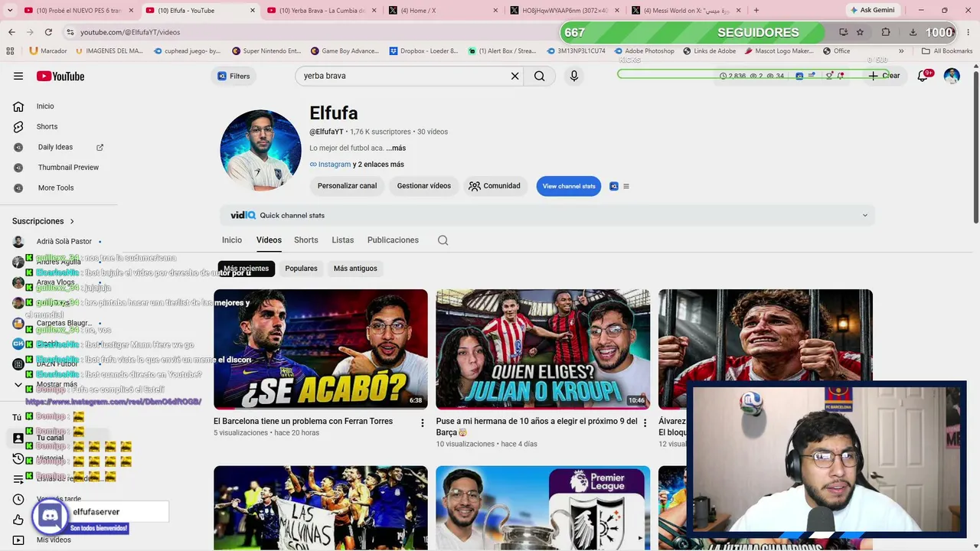Switch to the Inicio channel tab

pos(232,240)
